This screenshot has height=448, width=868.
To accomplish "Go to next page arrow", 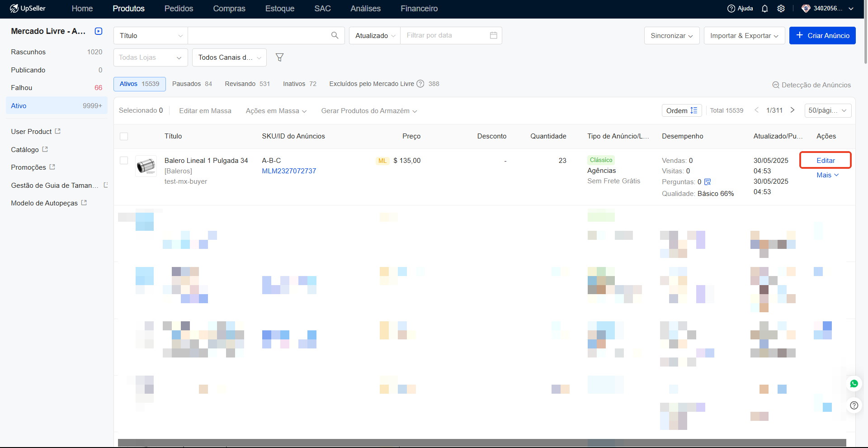I will pyautogui.click(x=792, y=110).
